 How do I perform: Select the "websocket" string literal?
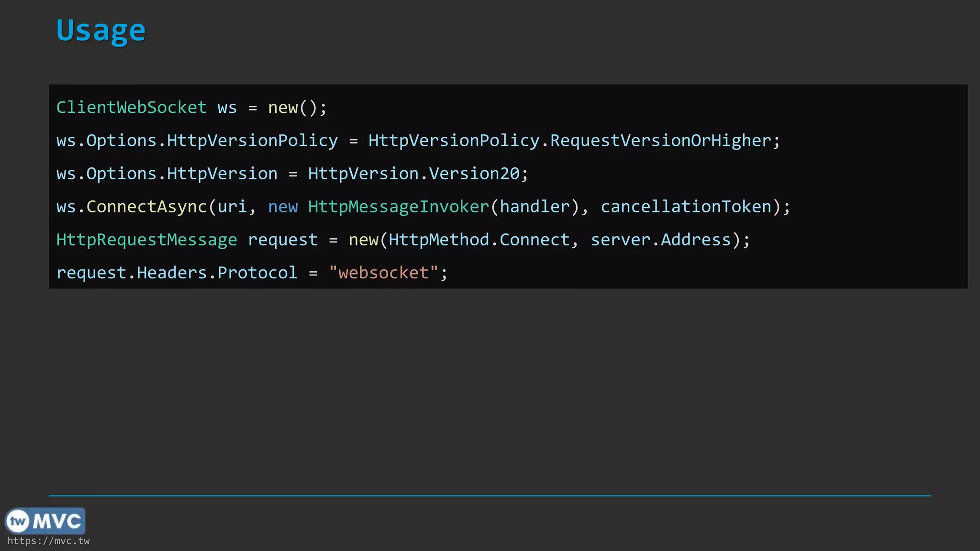click(x=383, y=273)
